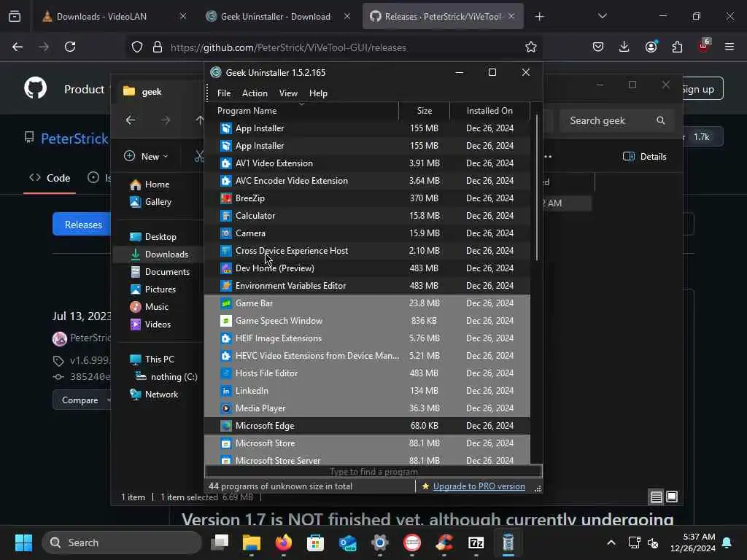Open the Action menu
Screen dimensions: 747x560
click(255, 93)
